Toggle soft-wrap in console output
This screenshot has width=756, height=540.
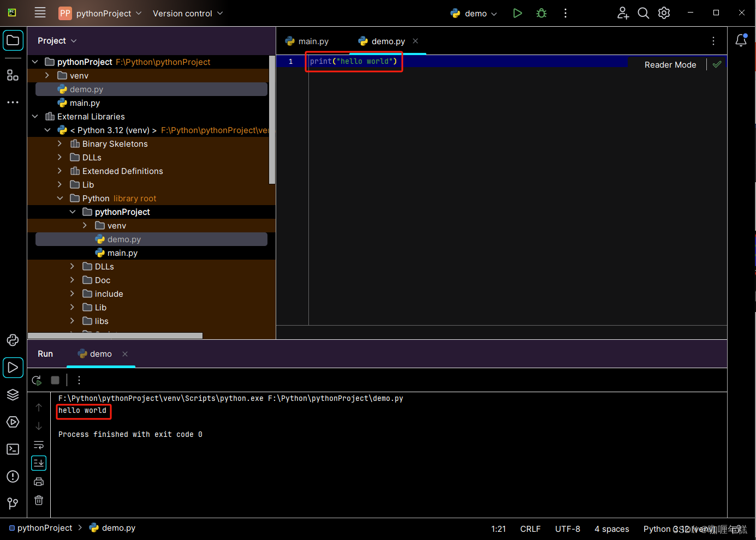point(39,445)
